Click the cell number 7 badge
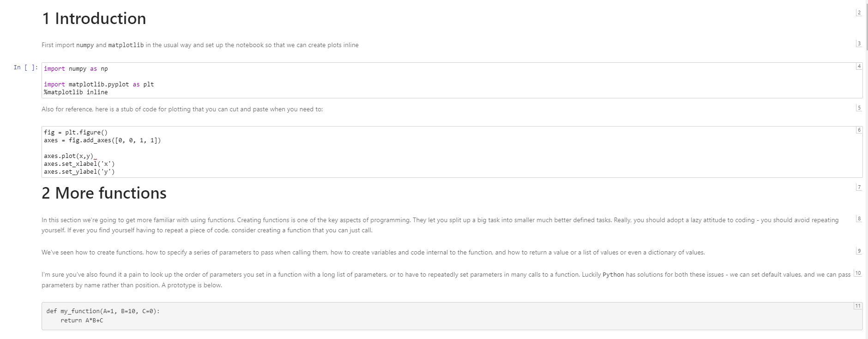This screenshot has height=339, width=868. [x=859, y=187]
